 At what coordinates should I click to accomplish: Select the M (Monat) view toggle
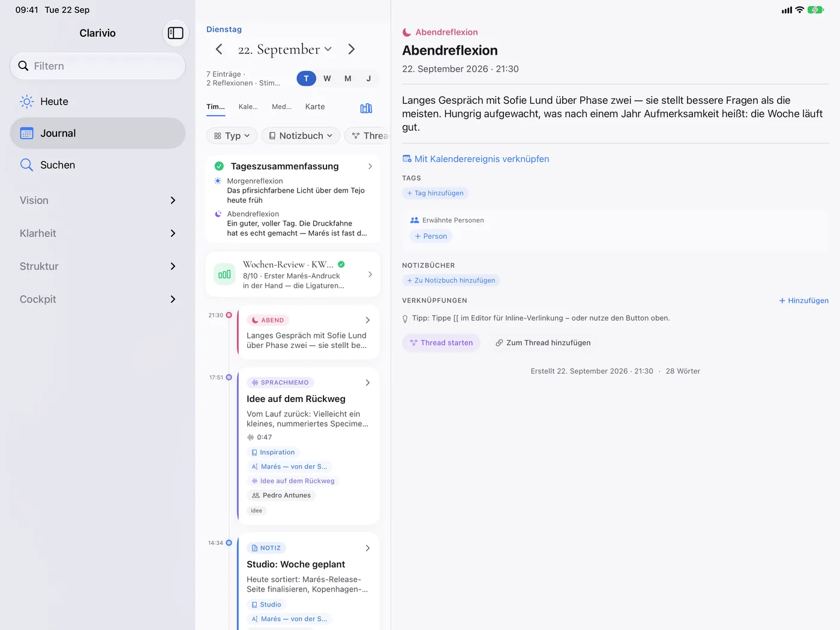click(x=348, y=79)
